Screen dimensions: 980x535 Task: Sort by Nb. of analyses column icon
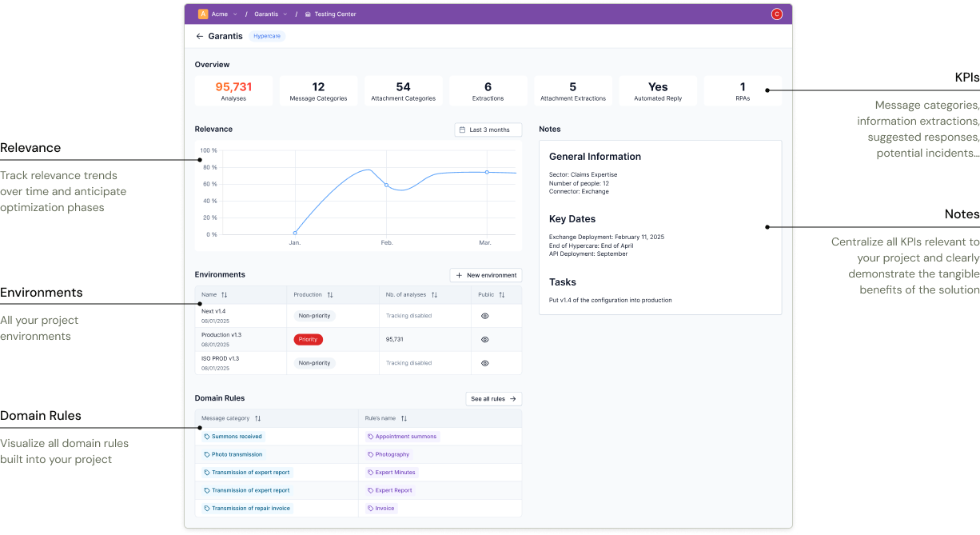click(434, 295)
